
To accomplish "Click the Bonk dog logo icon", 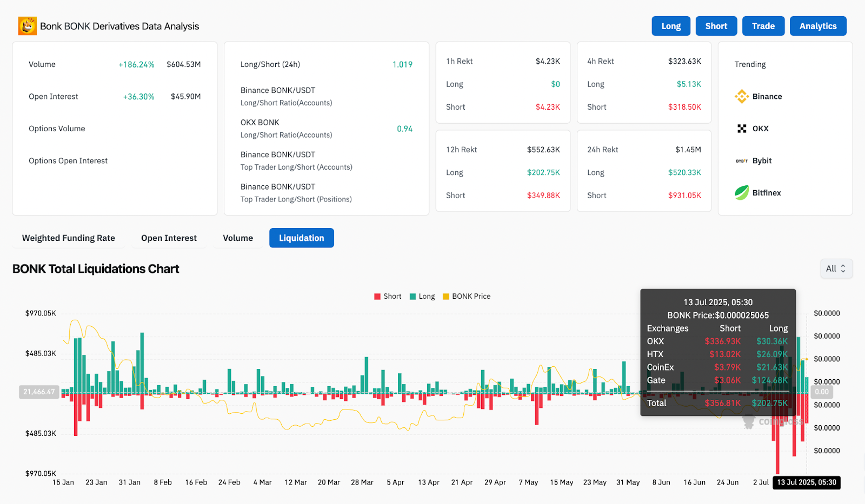I will coord(28,26).
